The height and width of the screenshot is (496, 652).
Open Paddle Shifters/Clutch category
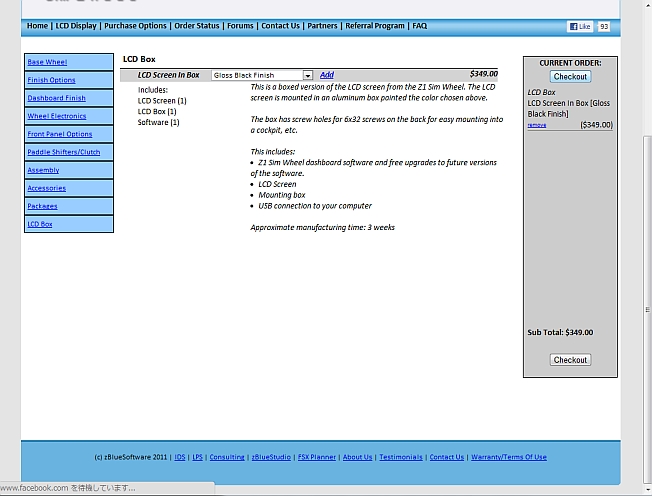click(64, 152)
